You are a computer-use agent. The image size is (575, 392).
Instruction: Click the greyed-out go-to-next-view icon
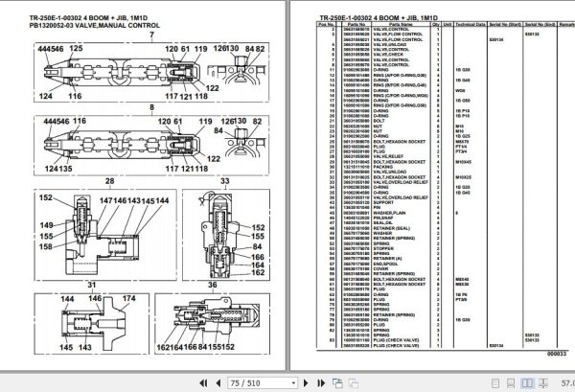coord(353,383)
